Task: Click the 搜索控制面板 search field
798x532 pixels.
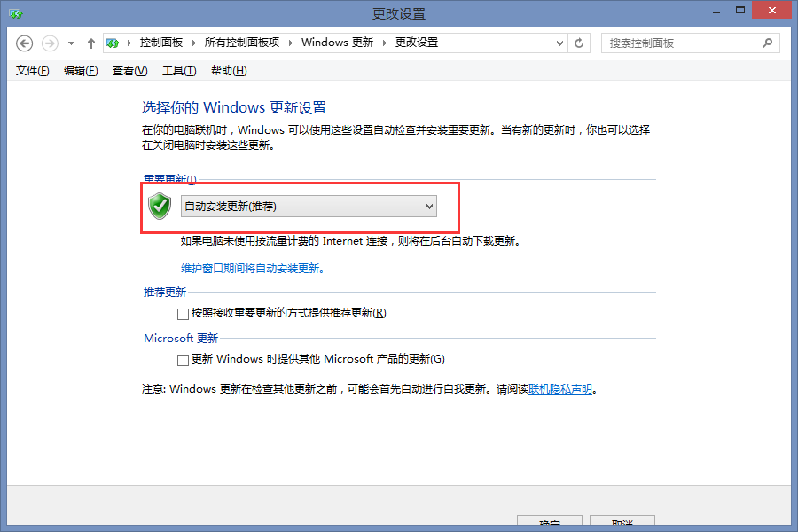Action: [x=682, y=43]
